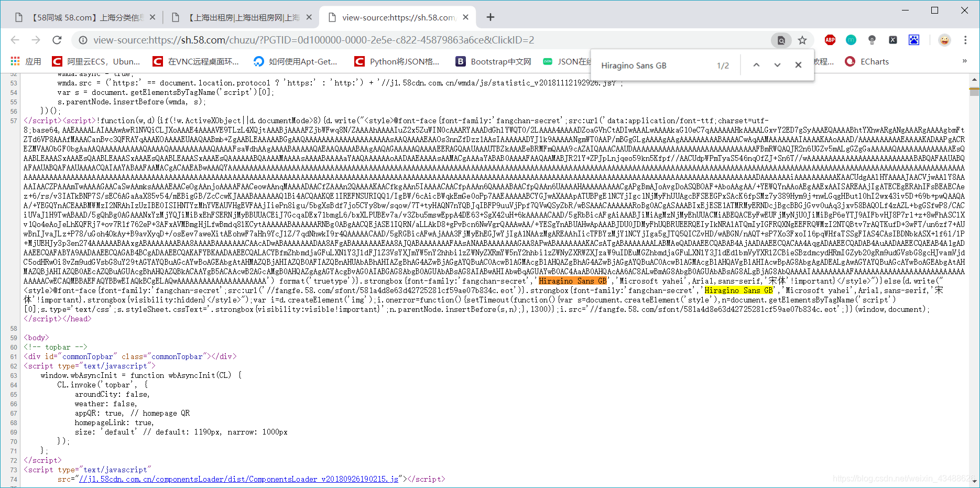Bookmark this page with the star icon

802,40
